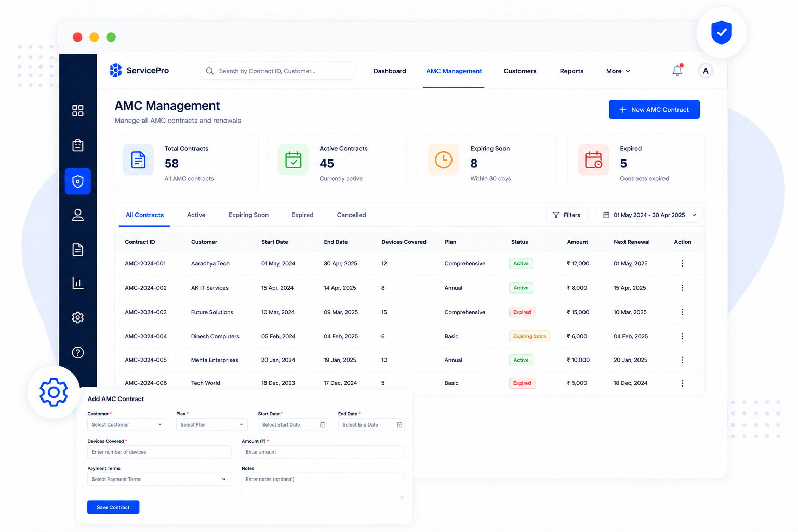Open the notifications bell
Image resolution: width=798 pixels, height=532 pixels.
click(x=677, y=71)
